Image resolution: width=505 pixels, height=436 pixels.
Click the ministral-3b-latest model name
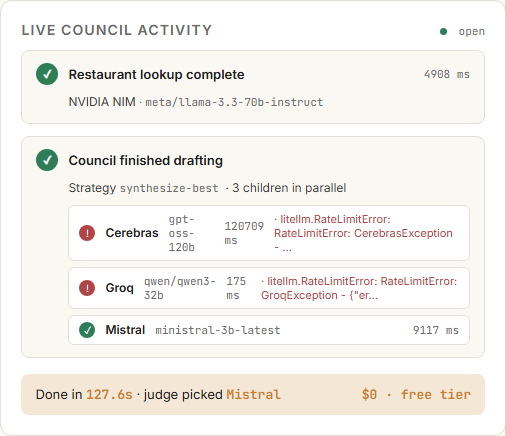click(218, 330)
